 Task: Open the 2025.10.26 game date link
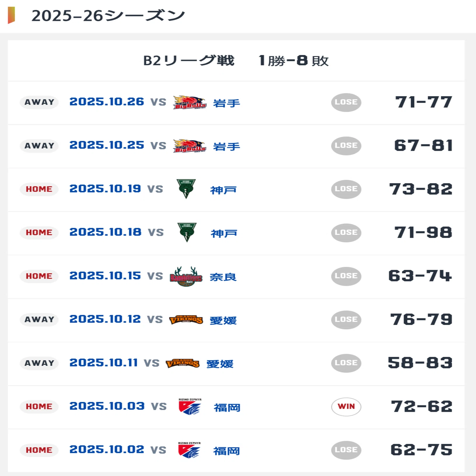(107, 102)
